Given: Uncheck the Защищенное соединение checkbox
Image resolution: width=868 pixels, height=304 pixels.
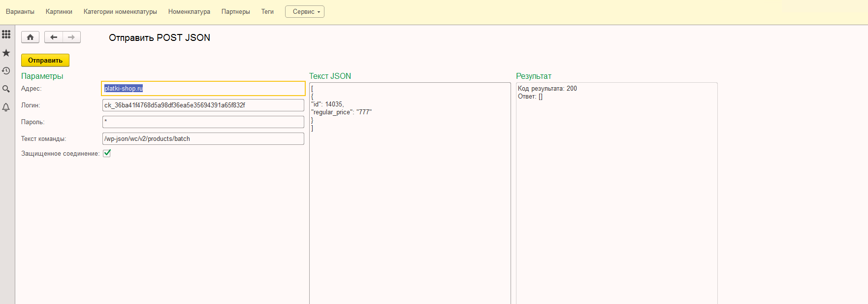Looking at the screenshot, I should (x=107, y=153).
